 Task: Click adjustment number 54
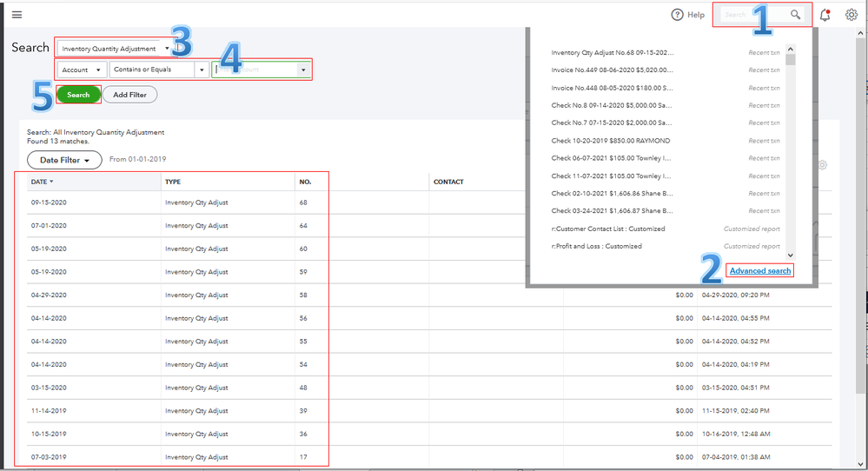[x=303, y=365]
